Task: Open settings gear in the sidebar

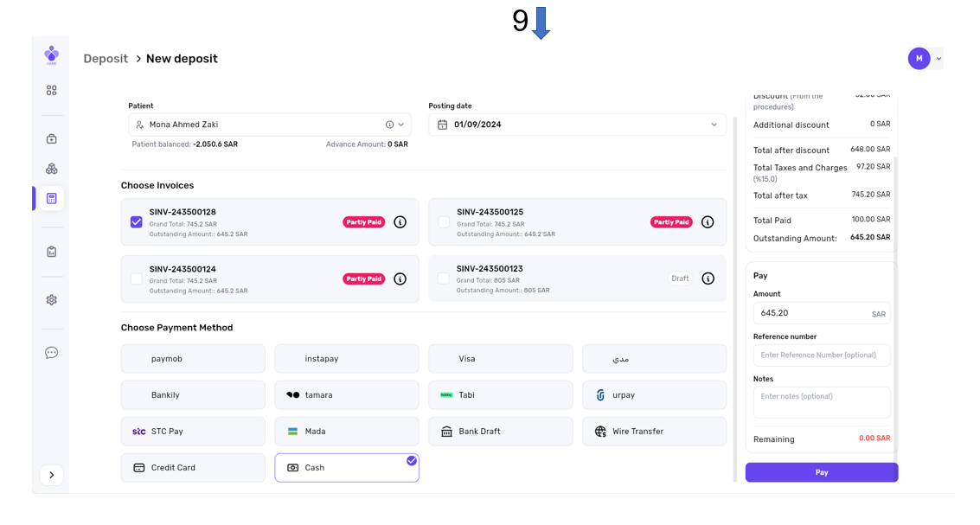Action: 51,300
